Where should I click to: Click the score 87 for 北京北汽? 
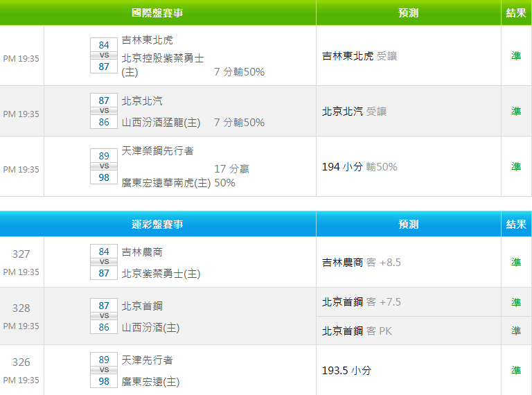[104, 100]
